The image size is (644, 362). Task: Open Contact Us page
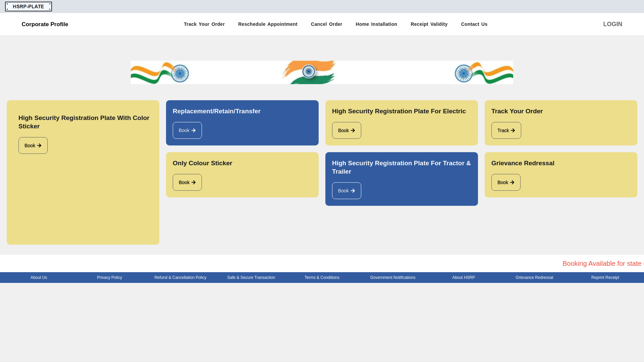point(474,24)
